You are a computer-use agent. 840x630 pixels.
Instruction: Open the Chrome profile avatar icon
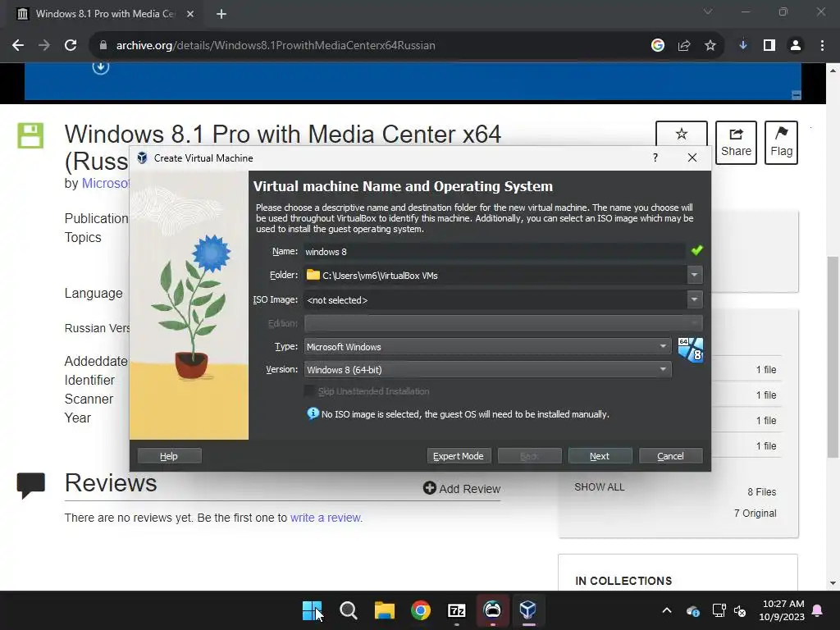tap(796, 46)
